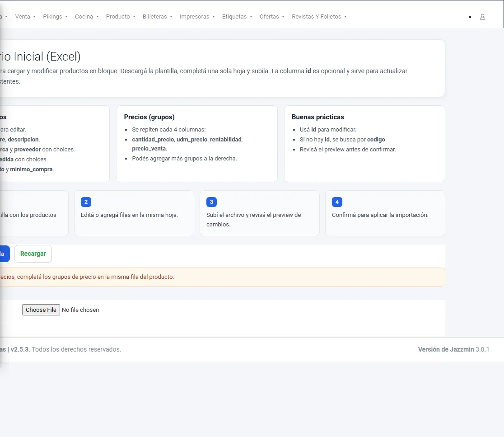Expand the Venta dropdown menu
The height and width of the screenshot is (437, 504).
25,17
